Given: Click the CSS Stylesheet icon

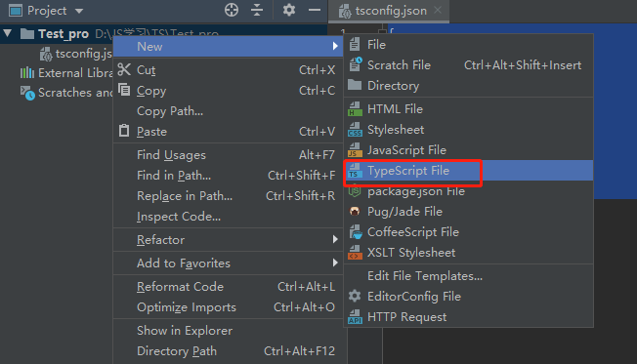Looking at the screenshot, I should point(355,130).
